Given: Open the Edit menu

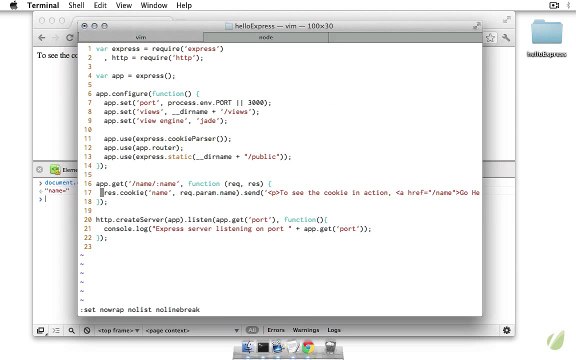Looking at the screenshot, I should (100, 5).
